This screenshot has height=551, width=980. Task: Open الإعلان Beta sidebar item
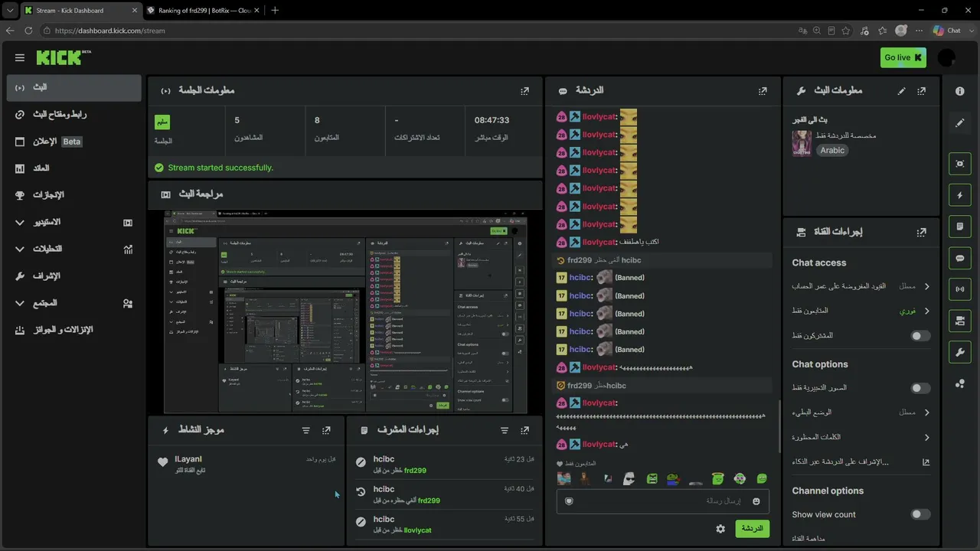coord(73,142)
